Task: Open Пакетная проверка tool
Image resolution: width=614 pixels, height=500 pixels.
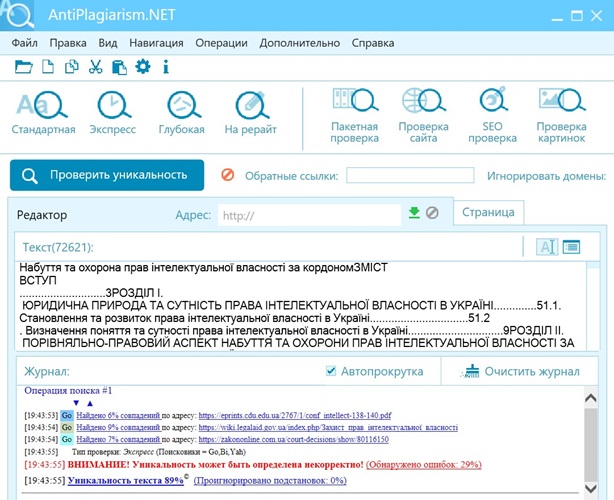Action: click(x=354, y=116)
